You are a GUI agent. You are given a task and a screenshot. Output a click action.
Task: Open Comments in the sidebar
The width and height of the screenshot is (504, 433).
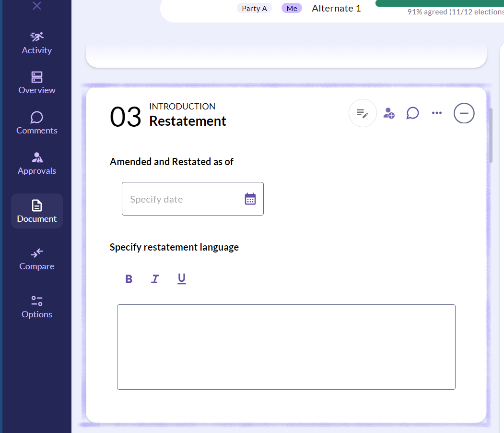[36, 123]
